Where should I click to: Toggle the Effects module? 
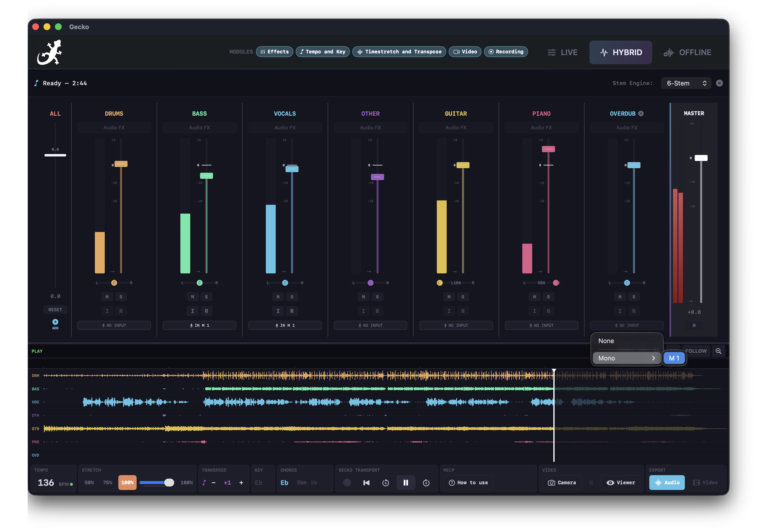274,52
